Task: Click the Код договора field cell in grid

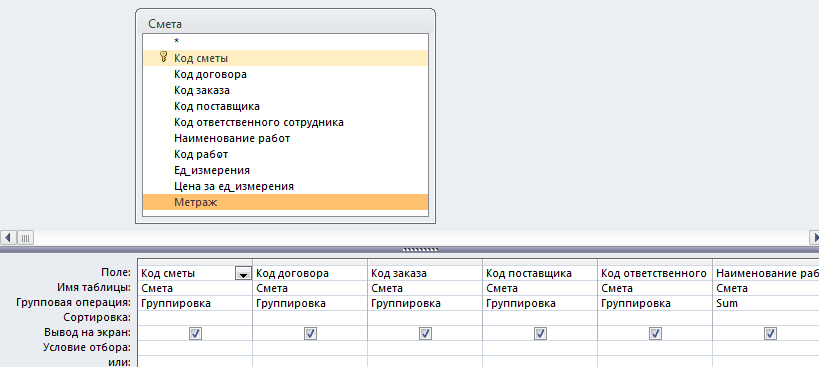Action: pyautogui.click(x=310, y=274)
